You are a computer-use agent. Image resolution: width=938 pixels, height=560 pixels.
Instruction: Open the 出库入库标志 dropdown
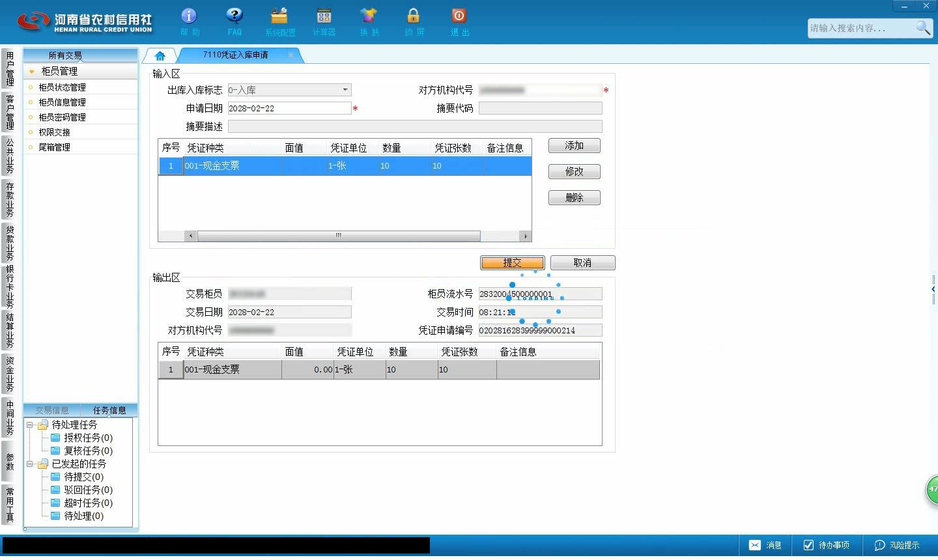point(345,90)
